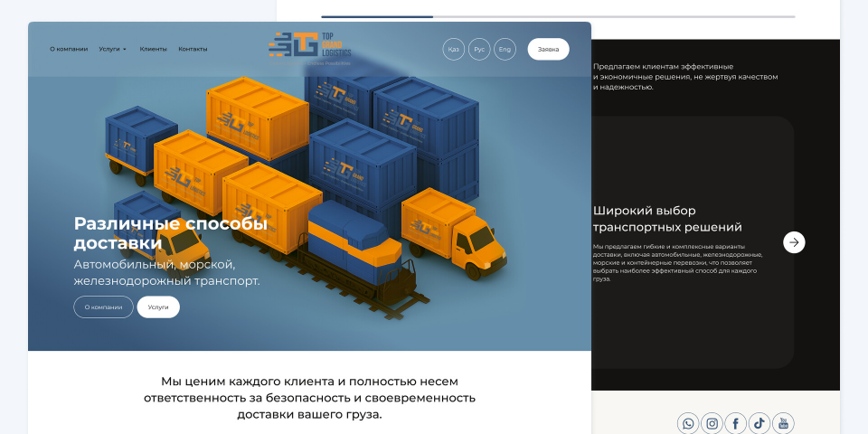
Task: Open the WhatsApp social icon
Action: pos(688,424)
